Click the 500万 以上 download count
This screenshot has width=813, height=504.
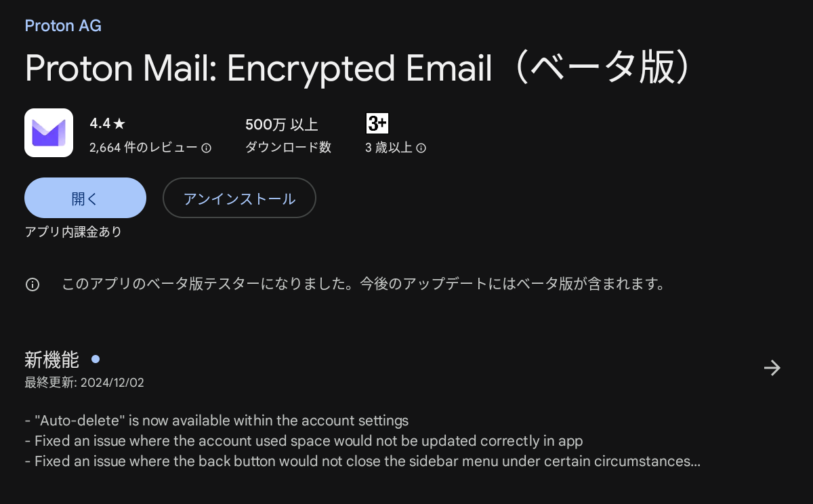[x=281, y=125]
